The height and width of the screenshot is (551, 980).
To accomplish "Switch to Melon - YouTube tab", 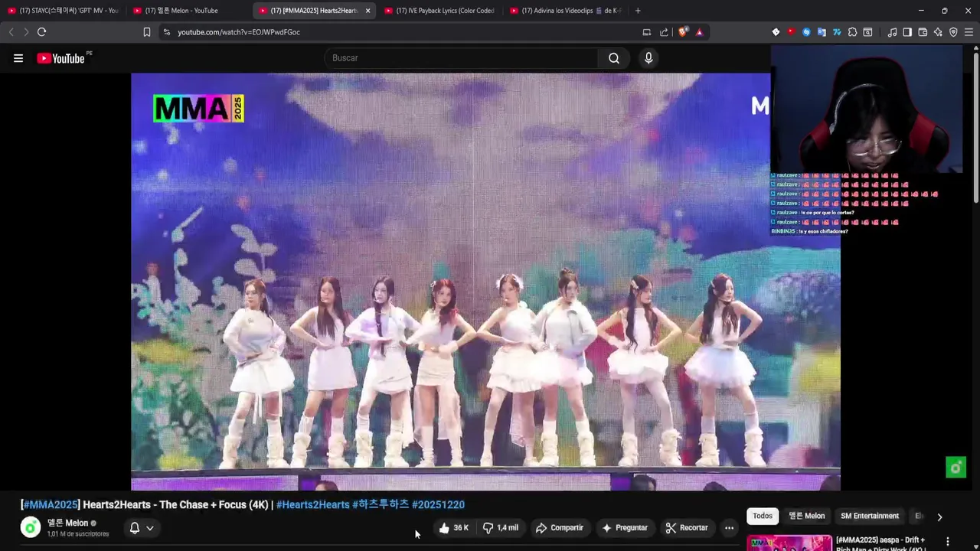I will (188, 11).
